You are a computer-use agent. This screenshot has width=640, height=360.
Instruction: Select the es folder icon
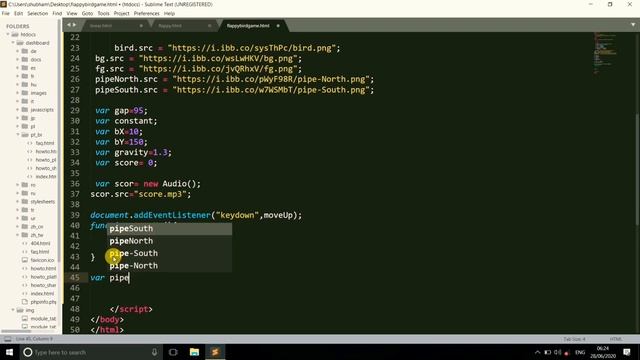tap(25, 68)
